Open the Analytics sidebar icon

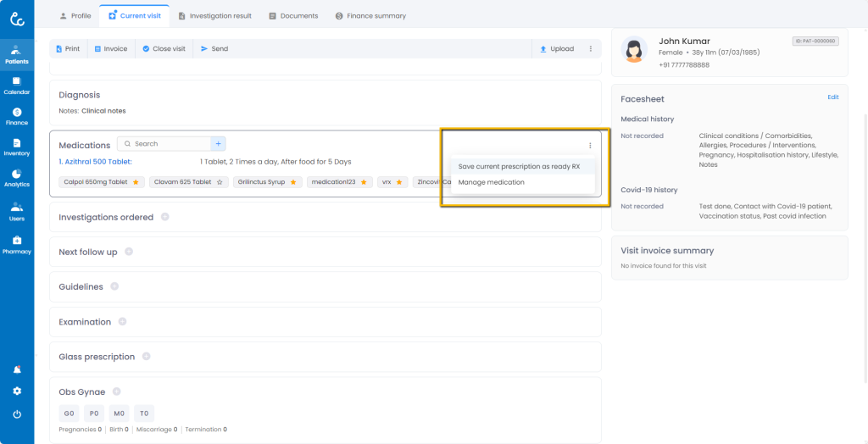(x=17, y=177)
